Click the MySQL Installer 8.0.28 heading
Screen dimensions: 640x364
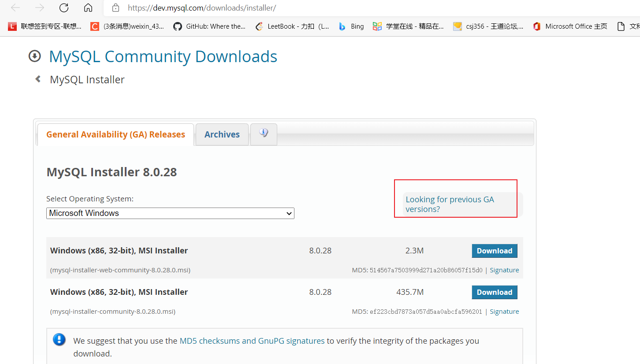click(112, 172)
